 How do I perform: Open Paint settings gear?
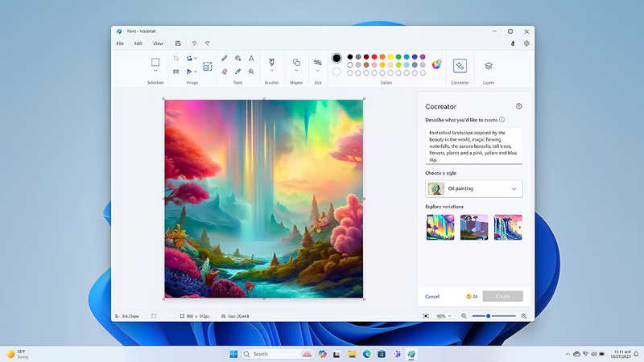(x=526, y=43)
